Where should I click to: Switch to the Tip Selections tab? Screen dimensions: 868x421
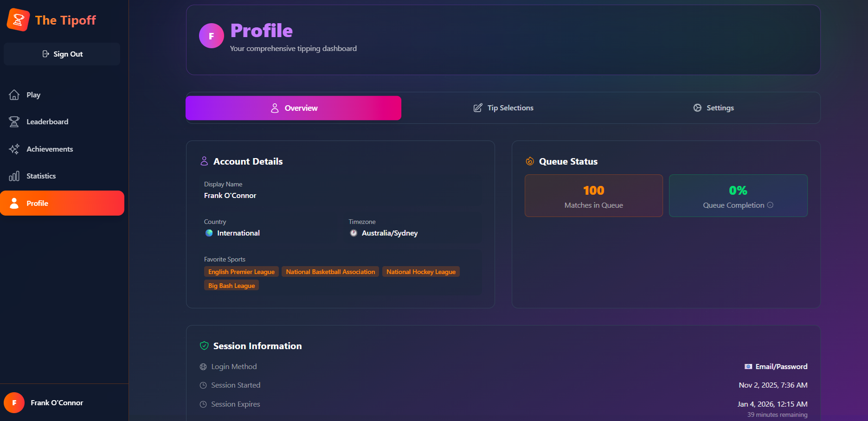click(x=503, y=108)
